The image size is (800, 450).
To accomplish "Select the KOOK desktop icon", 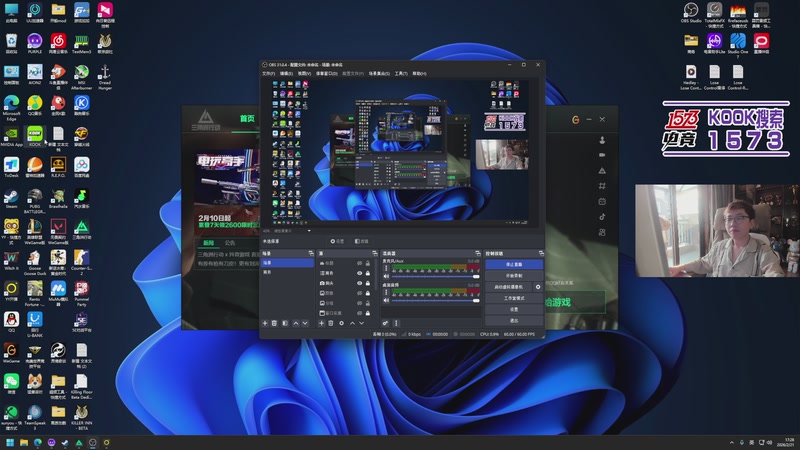I will pos(35,136).
